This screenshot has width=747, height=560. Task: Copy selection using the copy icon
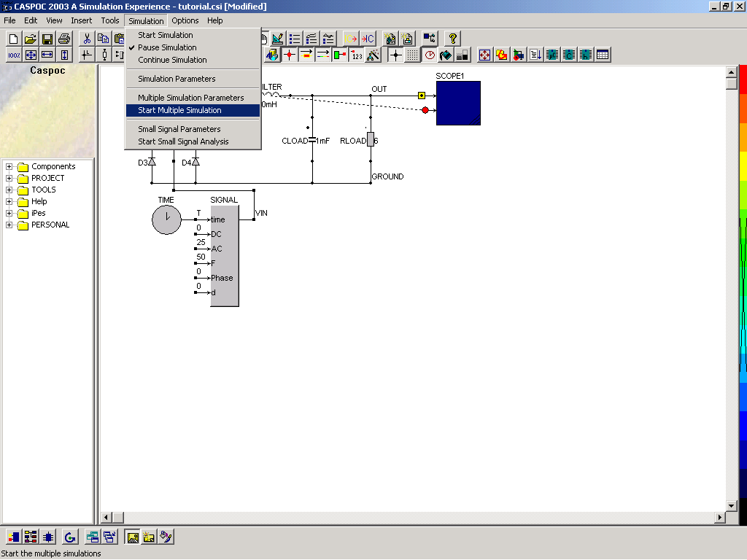click(103, 39)
